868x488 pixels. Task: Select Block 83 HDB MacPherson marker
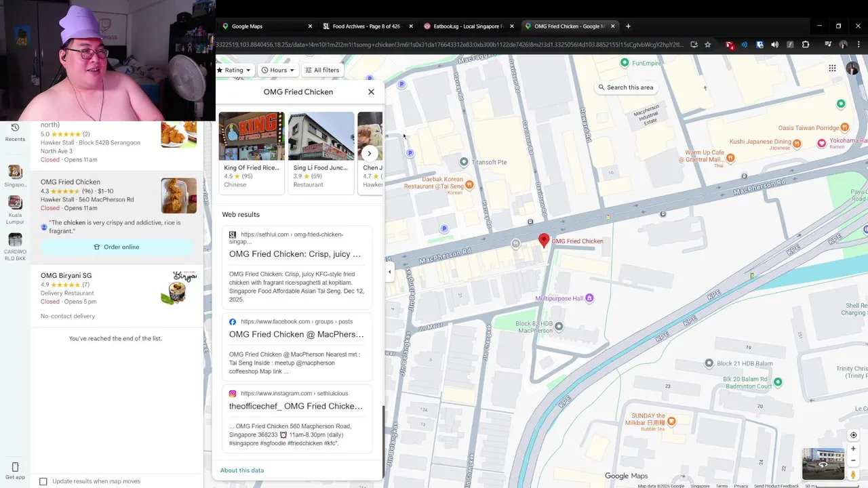[559, 327]
